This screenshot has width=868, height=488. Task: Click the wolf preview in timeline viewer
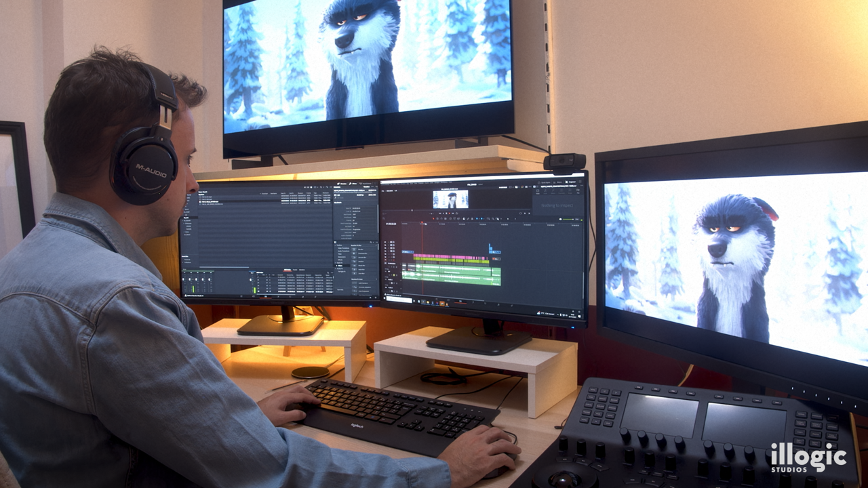[x=450, y=199]
